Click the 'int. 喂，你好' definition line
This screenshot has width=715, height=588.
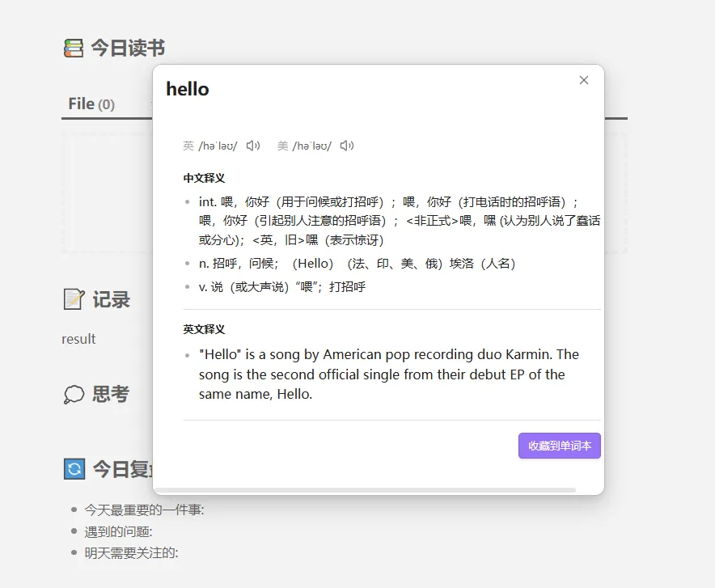pyautogui.click(x=400, y=221)
